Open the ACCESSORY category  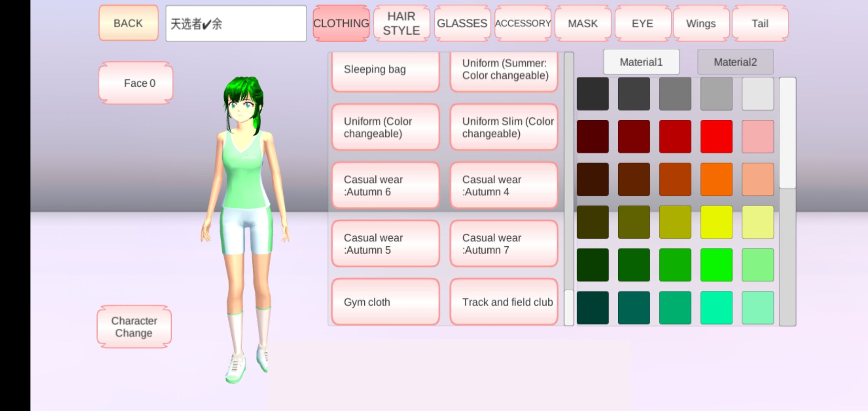(x=522, y=23)
